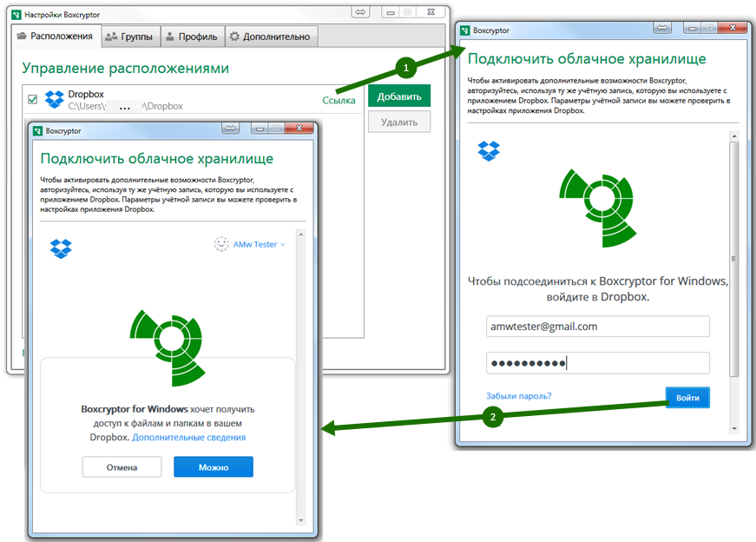This screenshot has height=542, width=756.
Task: Toggle the Dropbox location checkbox
Action: click(33, 99)
